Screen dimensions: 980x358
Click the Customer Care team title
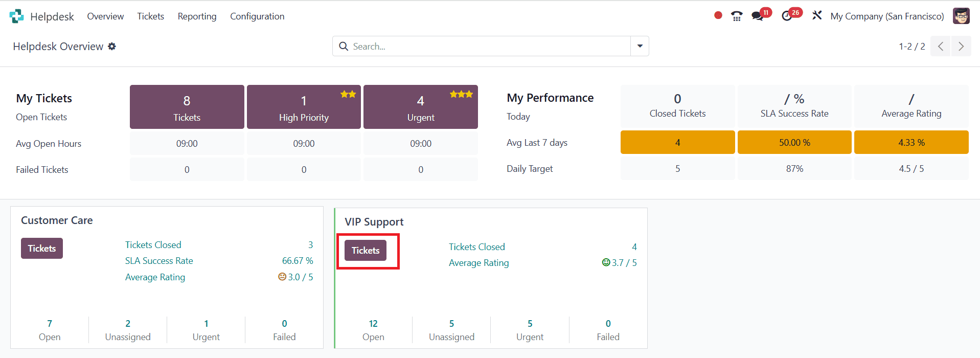tap(57, 220)
